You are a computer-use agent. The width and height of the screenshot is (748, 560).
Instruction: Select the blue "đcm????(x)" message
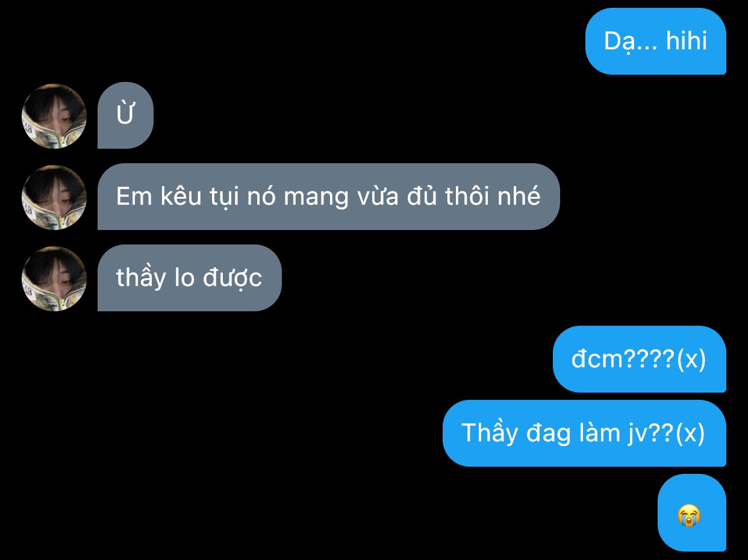(x=639, y=359)
